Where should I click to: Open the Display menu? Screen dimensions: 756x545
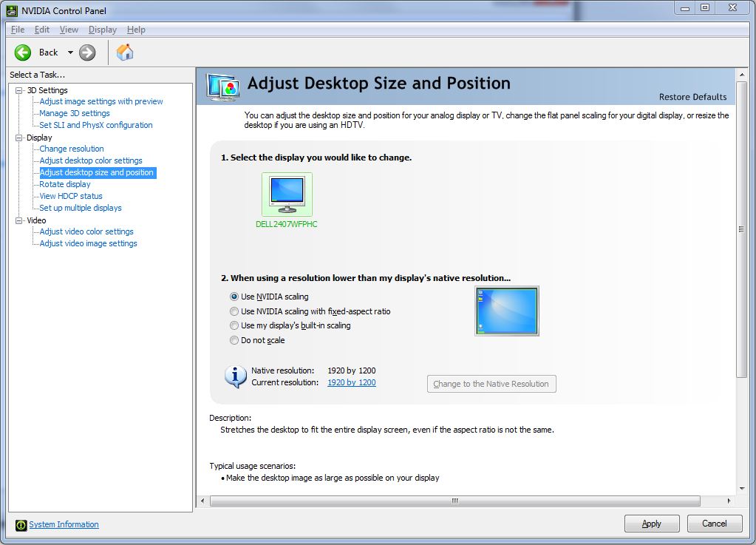[103, 30]
